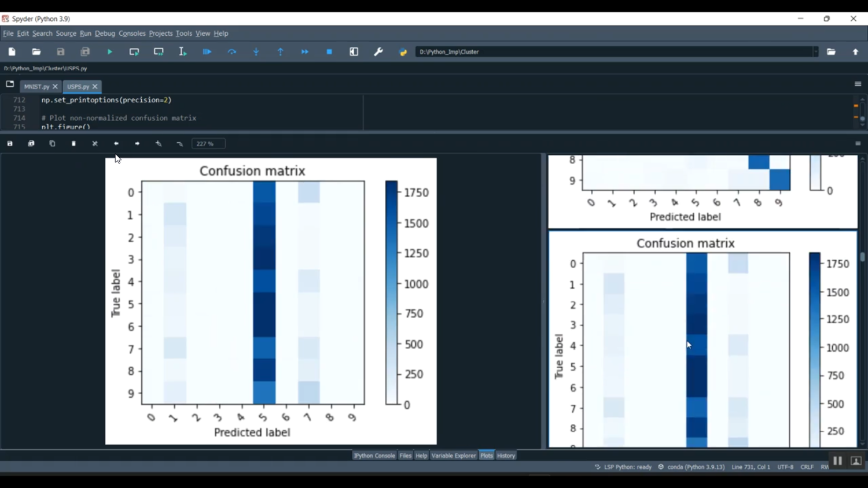Open the working directory path dropdown

tap(815, 52)
